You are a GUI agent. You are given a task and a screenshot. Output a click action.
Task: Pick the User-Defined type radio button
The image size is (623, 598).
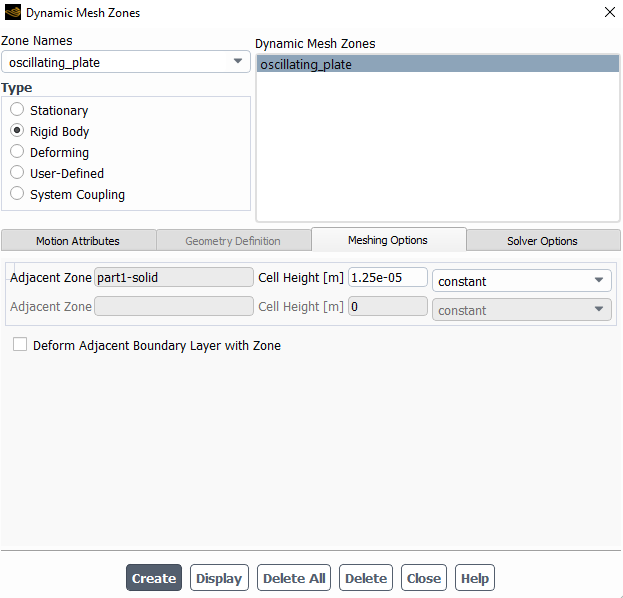(17, 172)
